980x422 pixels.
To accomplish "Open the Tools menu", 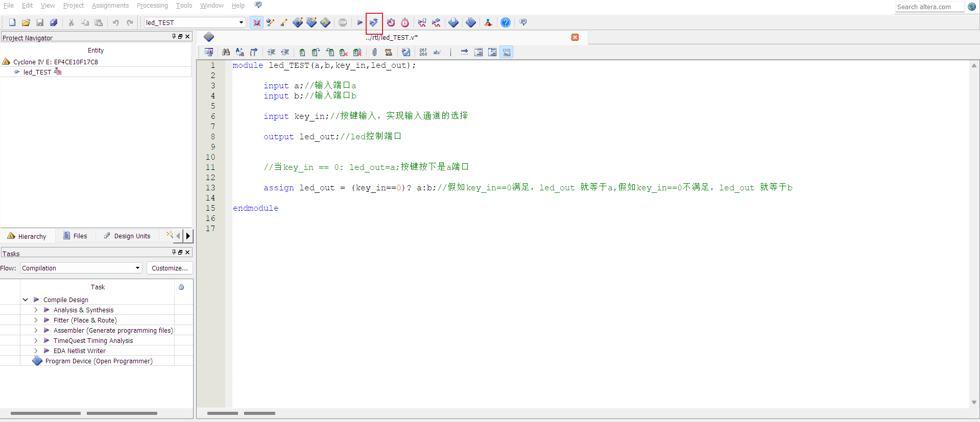I will coord(184,6).
